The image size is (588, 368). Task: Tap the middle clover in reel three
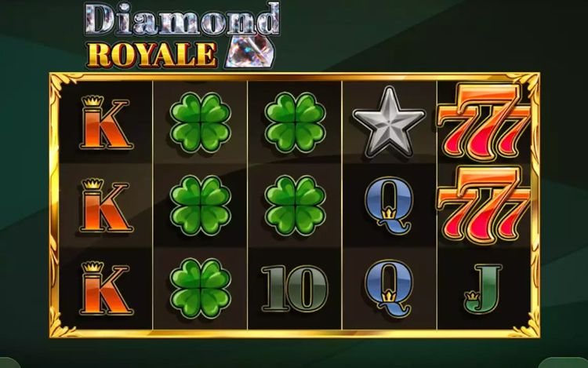coord(295,206)
